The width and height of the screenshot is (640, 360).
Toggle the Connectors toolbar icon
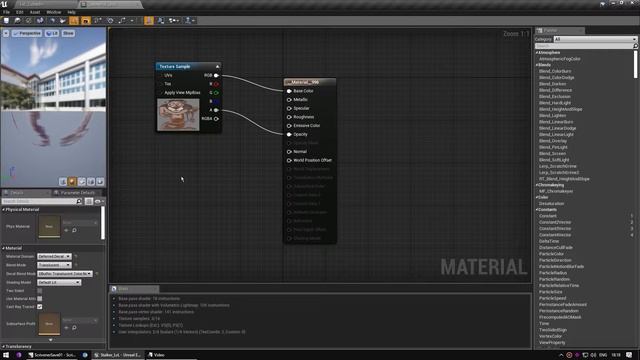click(x=74, y=20)
